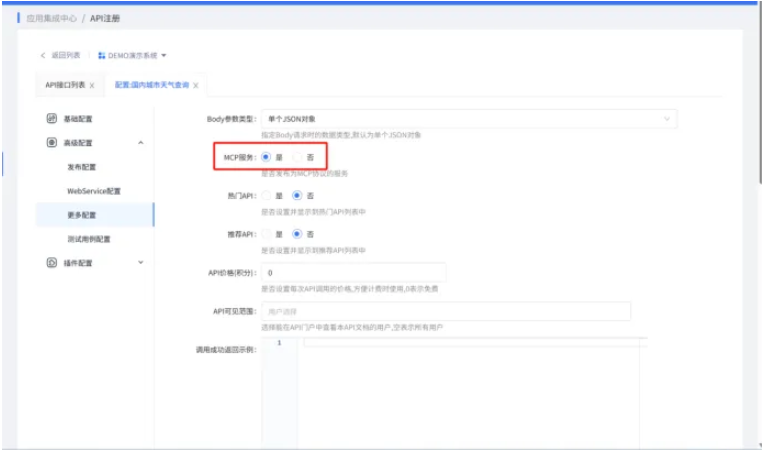Open WebService配置 in the sidebar

click(94, 191)
